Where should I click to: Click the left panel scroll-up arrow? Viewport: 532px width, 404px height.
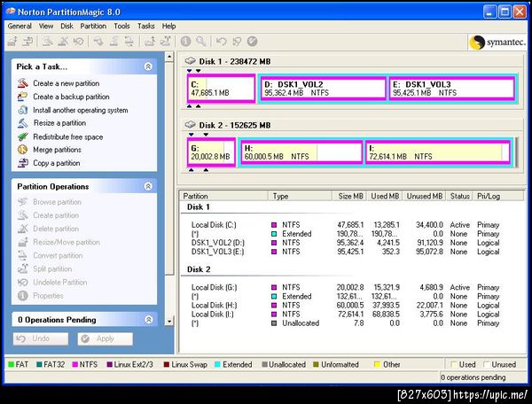(x=169, y=57)
